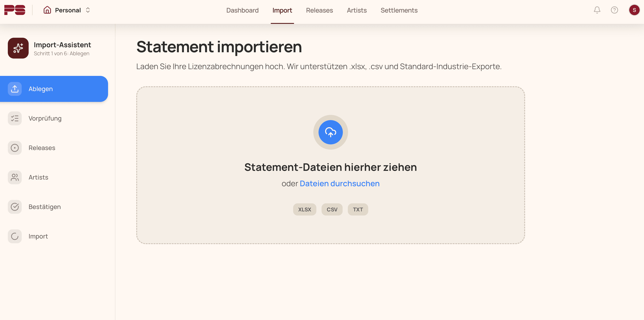Click the Bestätigen checkmark circle icon
The image size is (644, 320).
[x=15, y=207]
